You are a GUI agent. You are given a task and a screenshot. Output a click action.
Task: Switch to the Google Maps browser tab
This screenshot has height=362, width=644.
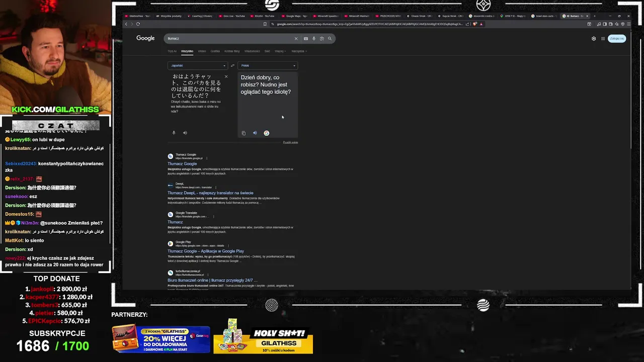[x=294, y=16]
